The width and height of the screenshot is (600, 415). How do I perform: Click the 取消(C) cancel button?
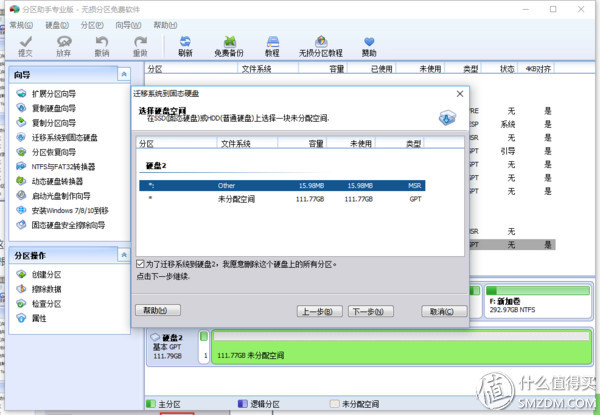(444, 312)
